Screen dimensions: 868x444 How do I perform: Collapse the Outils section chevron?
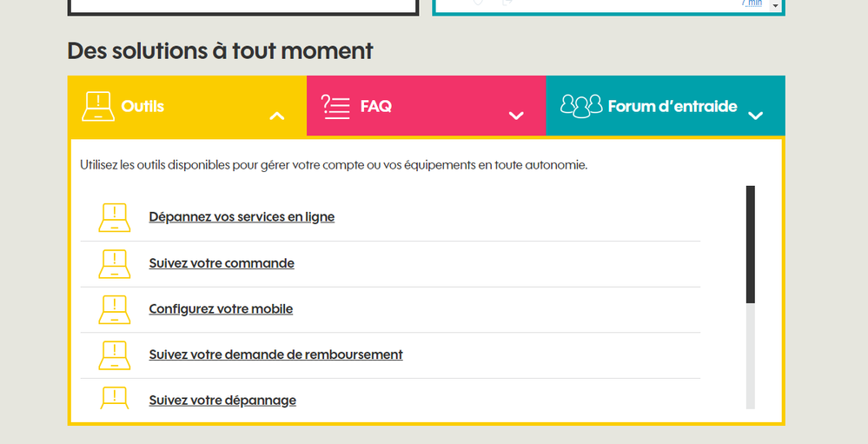pos(276,116)
